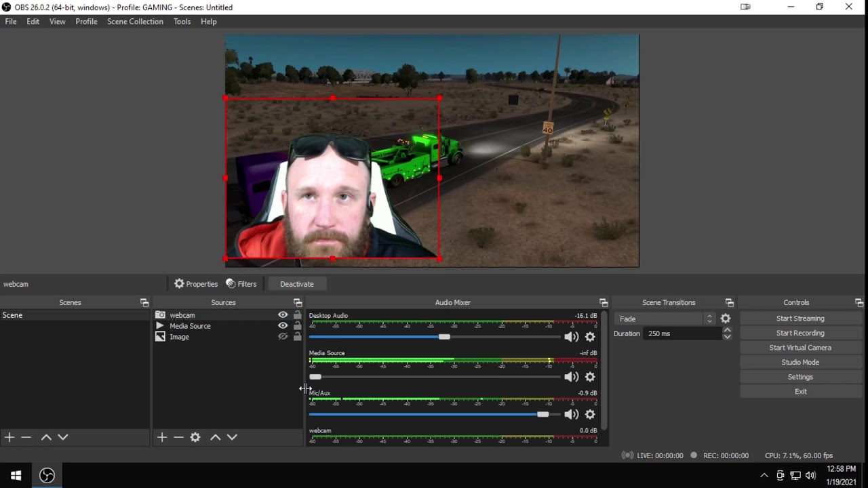
Task: Click OBS icon in taskbar
Action: tap(47, 475)
